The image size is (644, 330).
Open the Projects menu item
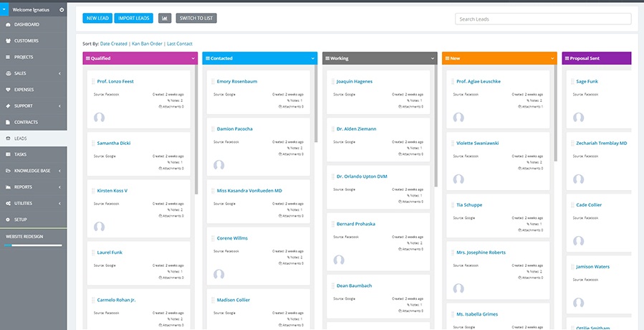click(x=24, y=57)
